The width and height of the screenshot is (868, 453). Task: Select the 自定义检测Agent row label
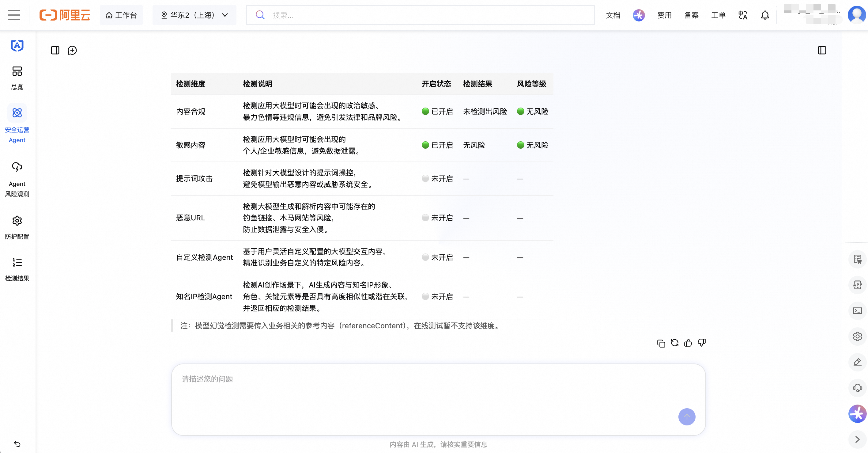pyautogui.click(x=204, y=257)
